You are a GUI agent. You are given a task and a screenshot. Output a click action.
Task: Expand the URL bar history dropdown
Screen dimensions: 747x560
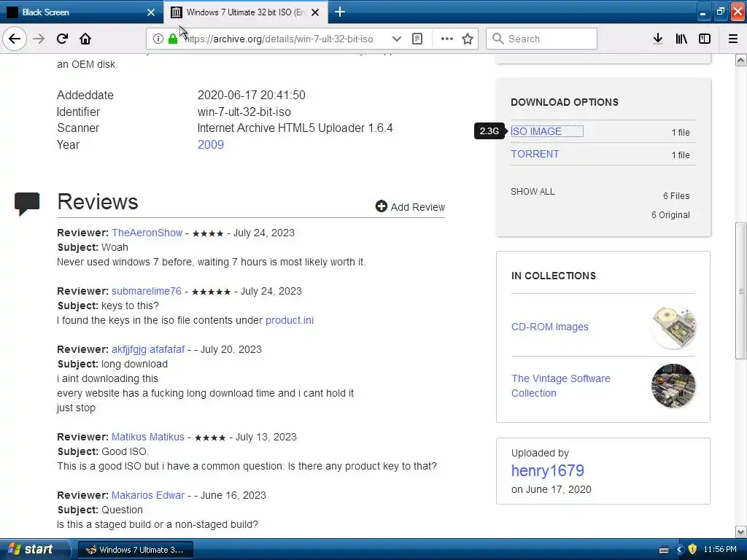point(396,39)
